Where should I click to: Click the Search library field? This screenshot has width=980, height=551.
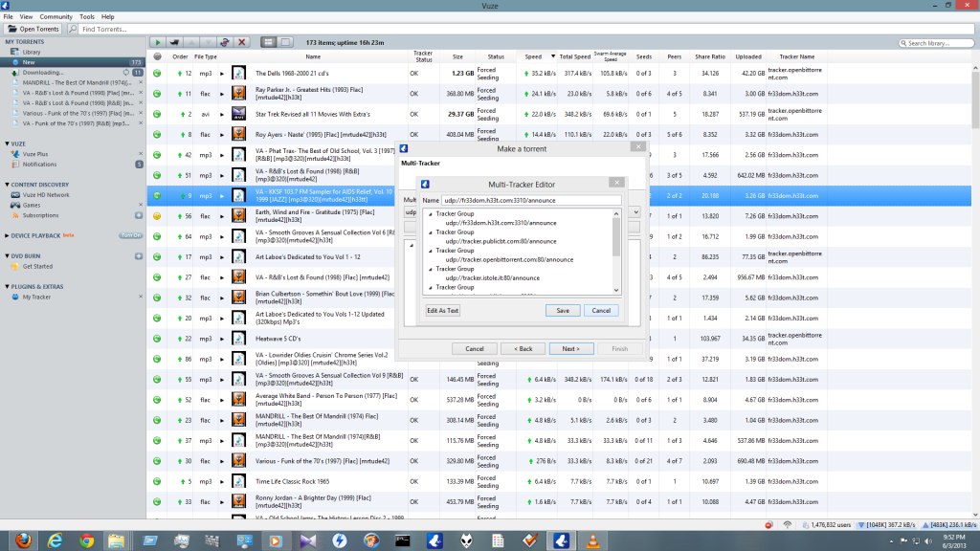pyautogui.click(x=936, y=43)
